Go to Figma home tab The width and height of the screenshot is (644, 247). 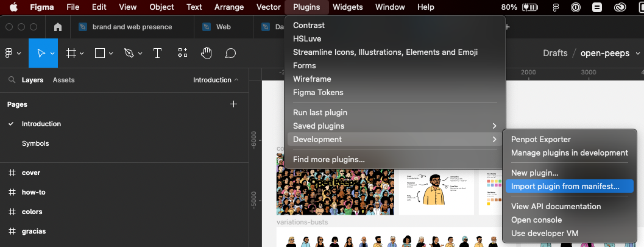(x=58, y=27)
